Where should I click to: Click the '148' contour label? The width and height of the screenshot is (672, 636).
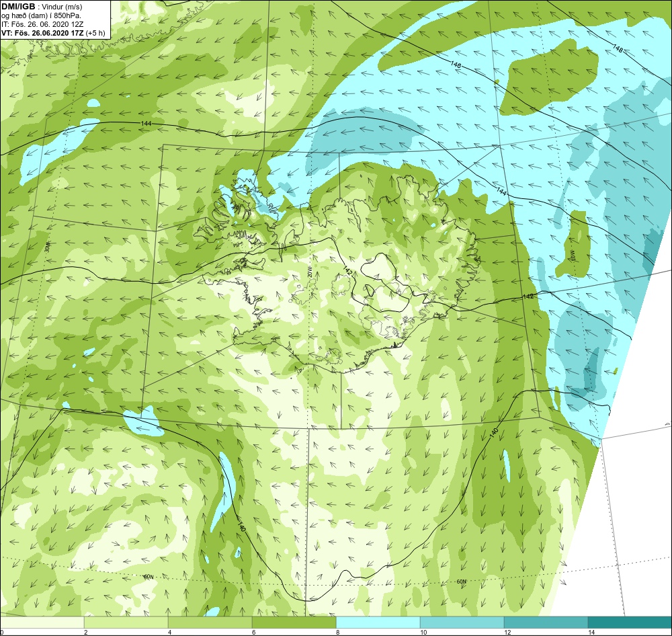pos(618,48)
